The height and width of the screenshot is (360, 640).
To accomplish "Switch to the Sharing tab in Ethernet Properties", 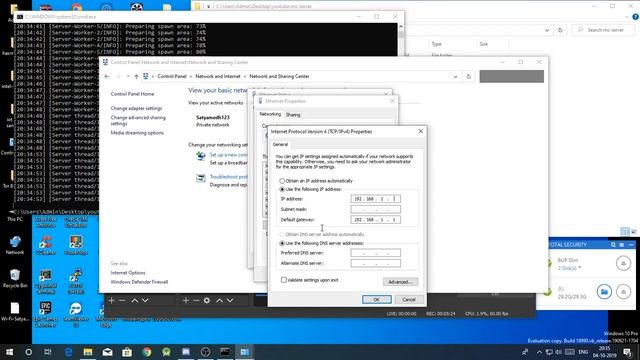I will click(293, 115).
